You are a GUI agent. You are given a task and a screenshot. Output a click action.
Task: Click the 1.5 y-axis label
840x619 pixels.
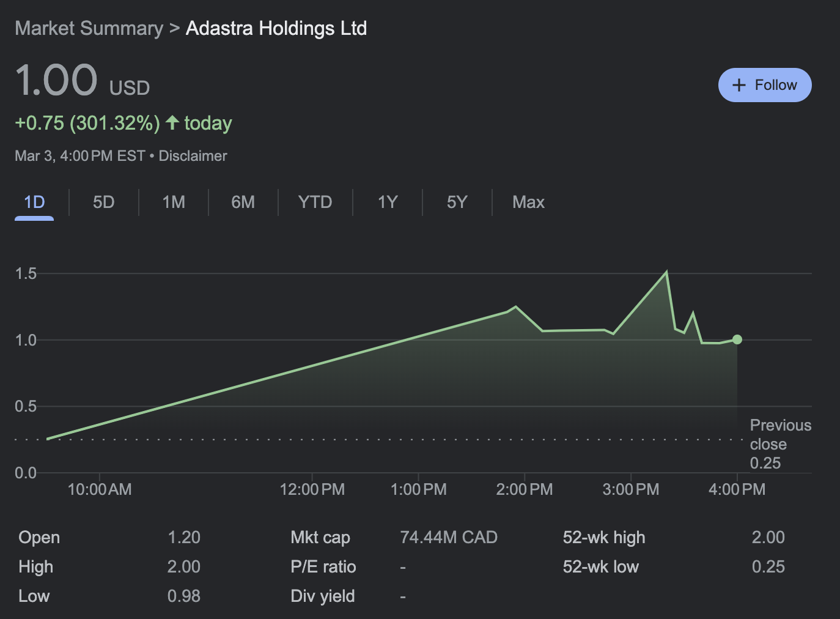click(26, 273)
